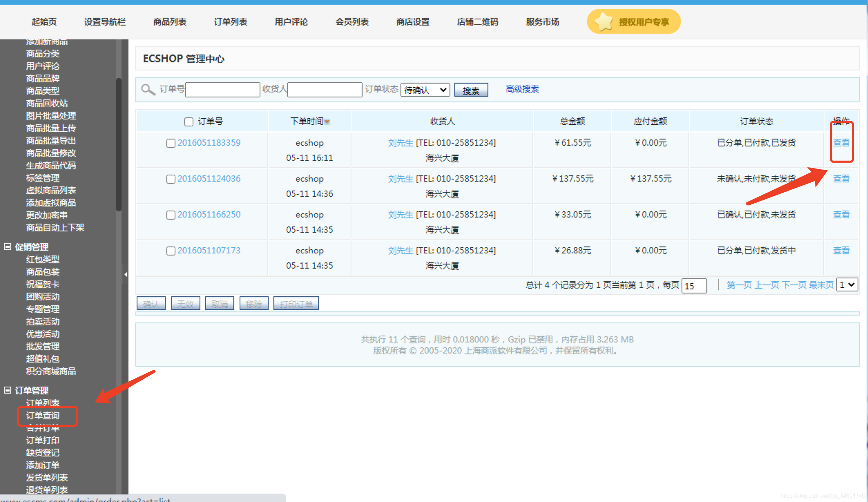Open 团购活动 in the sidebar
The image size is (868, 502).
(43, 297)
